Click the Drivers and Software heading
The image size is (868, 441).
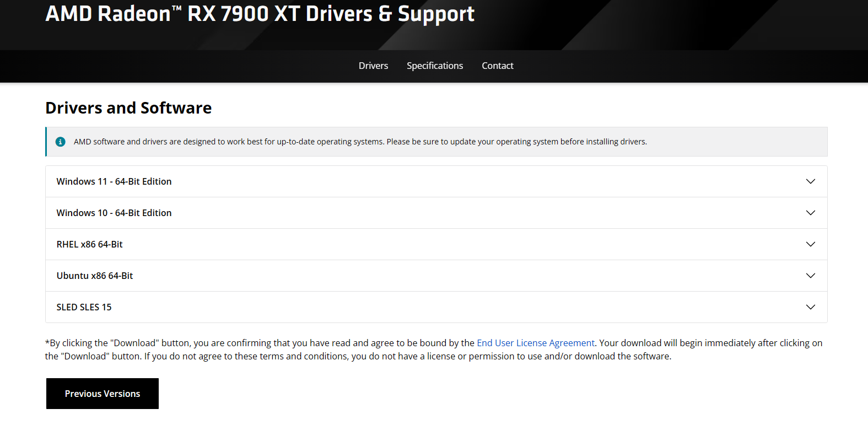point(128,108)
